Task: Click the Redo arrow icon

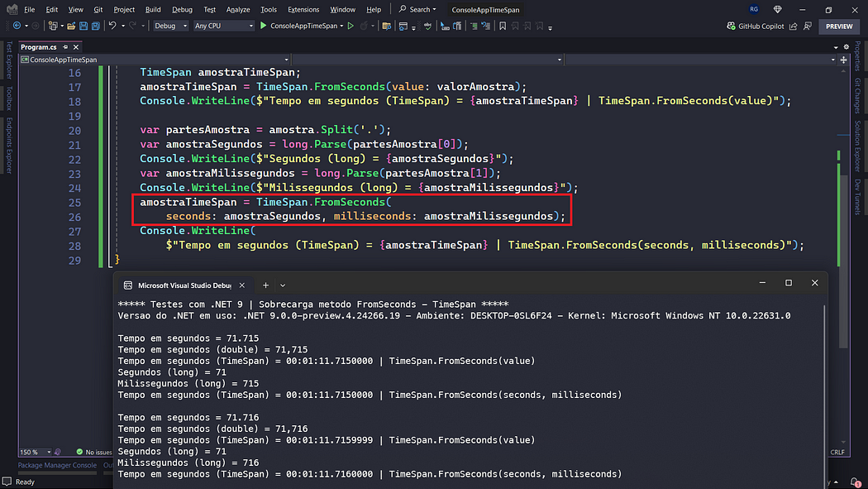Action: pyautogui.click(x=132, y=26)
